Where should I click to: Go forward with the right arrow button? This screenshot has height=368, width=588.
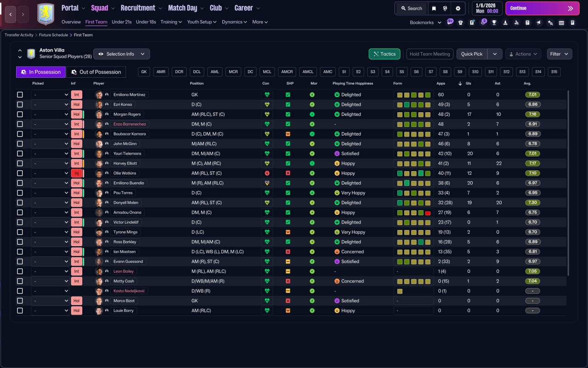[x=23, y=14]
